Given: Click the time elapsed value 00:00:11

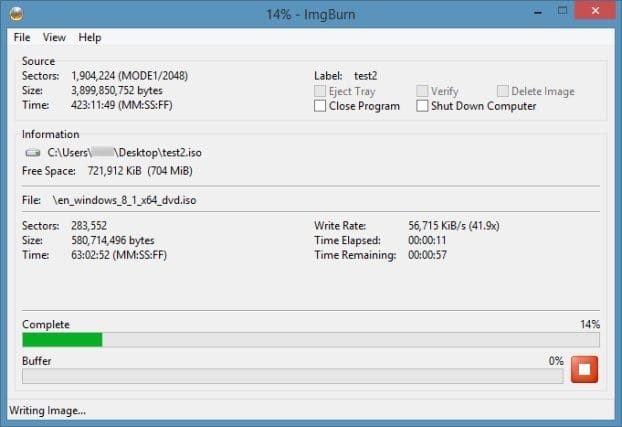Looking at the screenshot, I should pyautogui.click(x=427, y=240).
